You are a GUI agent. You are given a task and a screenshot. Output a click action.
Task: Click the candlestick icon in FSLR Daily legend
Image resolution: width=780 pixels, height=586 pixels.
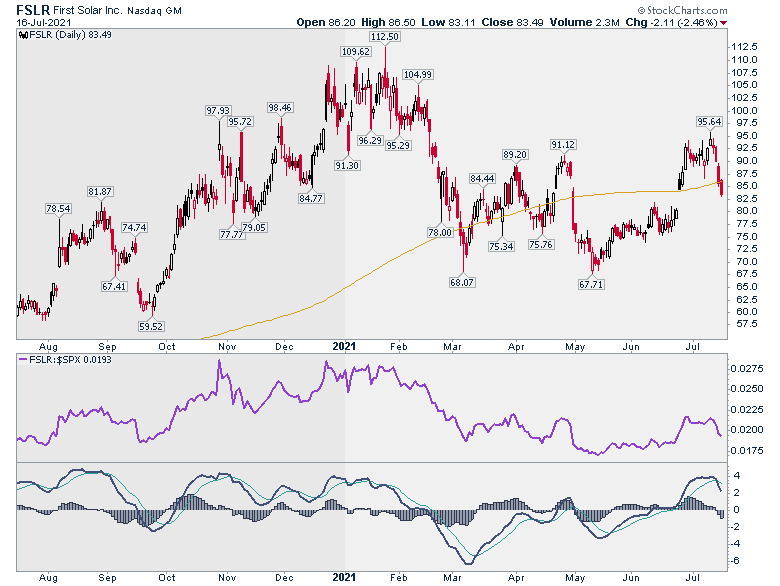23,35
